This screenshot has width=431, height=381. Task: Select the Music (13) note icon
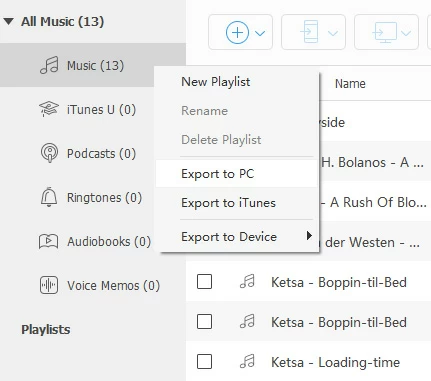[49, 65]
